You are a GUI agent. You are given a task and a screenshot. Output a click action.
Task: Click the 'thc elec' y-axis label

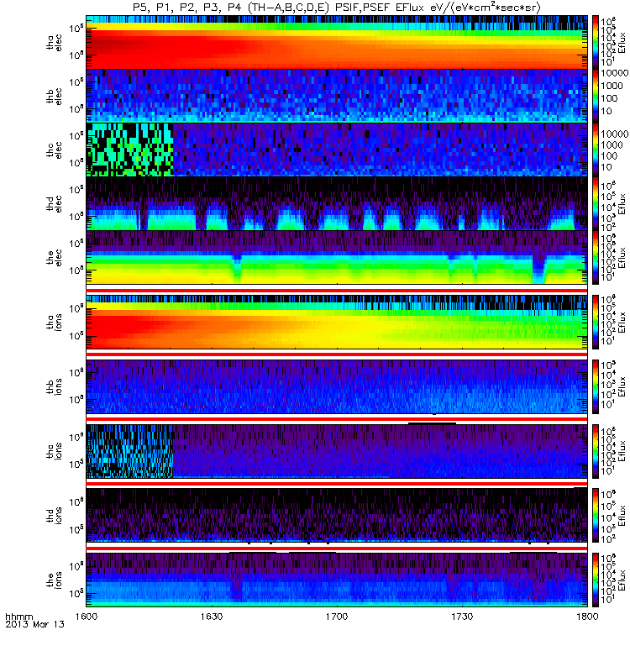tap(55, 150)
